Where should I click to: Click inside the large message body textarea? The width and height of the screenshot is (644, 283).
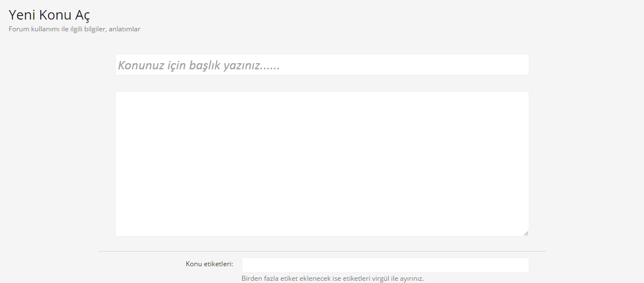[322, 163]
